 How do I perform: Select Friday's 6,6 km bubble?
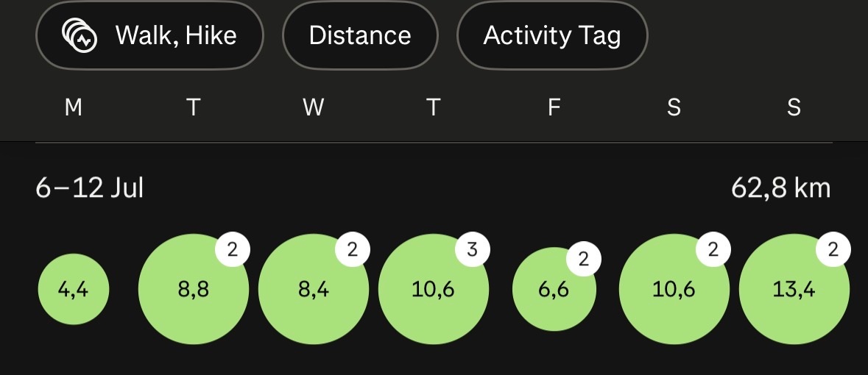[x=554, y=289]
